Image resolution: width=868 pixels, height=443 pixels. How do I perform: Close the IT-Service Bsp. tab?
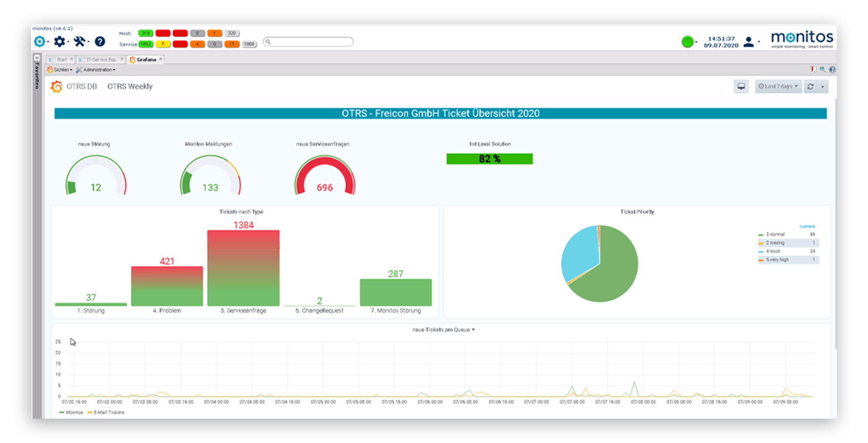click(x=122, y=60)
